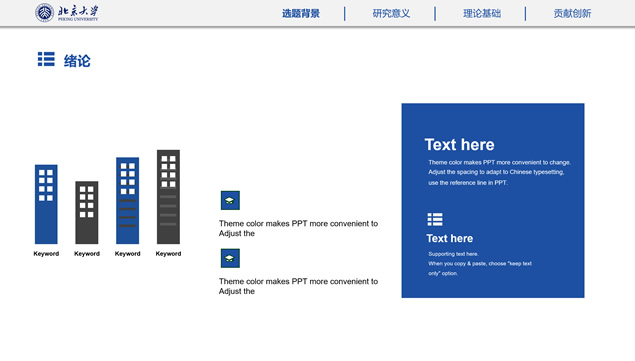The image size is (635, 361).
Task: Select the upper Theme color makes PPT paragraph
Action: pos(298,229)
